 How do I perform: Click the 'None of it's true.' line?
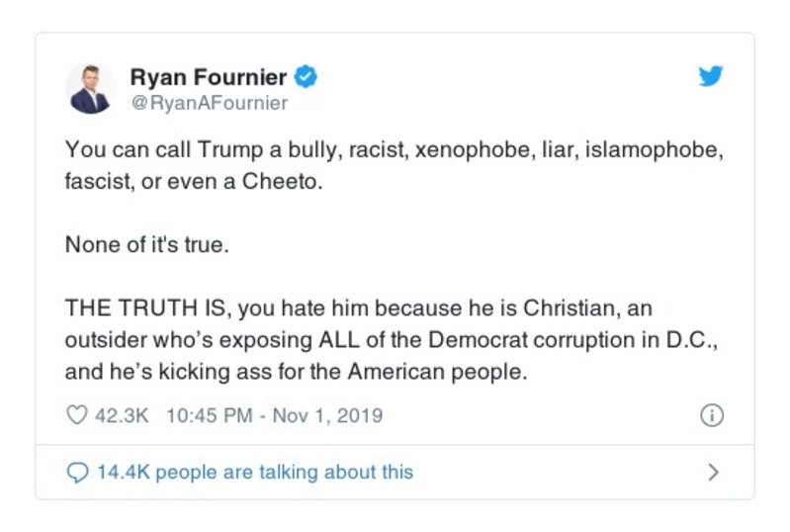[146, 245]
